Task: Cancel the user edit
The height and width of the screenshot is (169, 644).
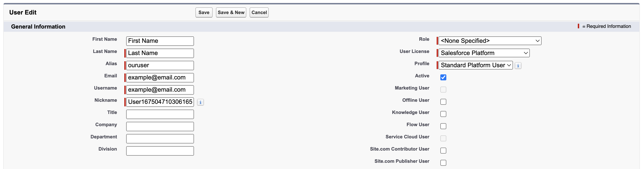Action: click(x=259, y=12)
